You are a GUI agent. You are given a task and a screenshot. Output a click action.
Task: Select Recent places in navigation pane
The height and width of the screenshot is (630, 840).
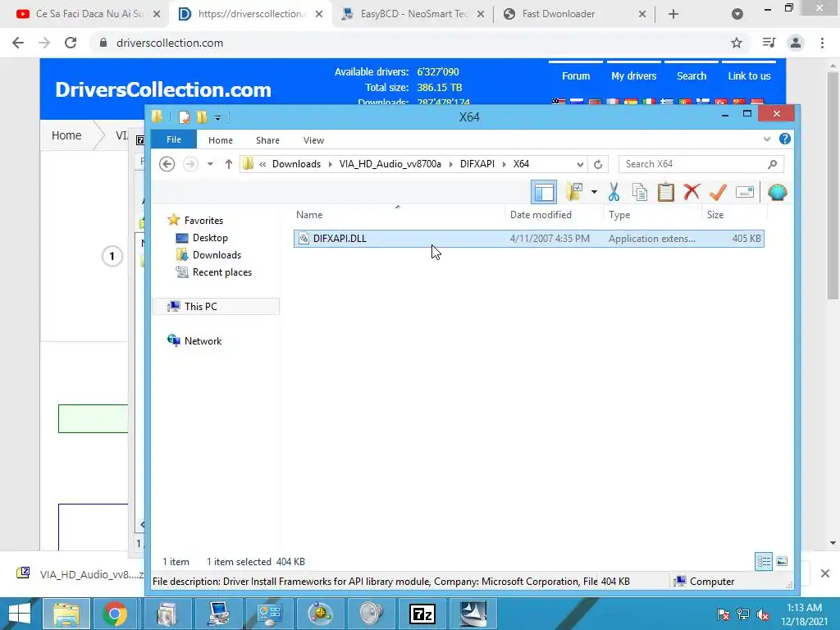(221, 272)
